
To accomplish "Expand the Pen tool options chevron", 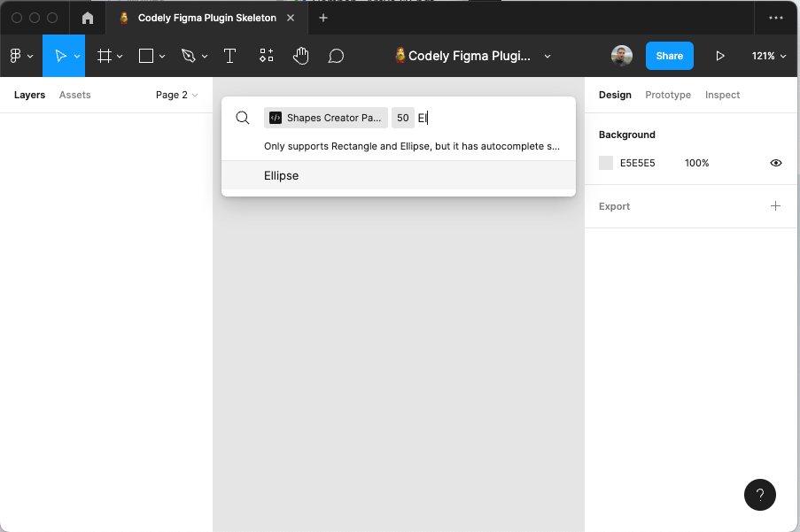I will click(x=205, y=56).
